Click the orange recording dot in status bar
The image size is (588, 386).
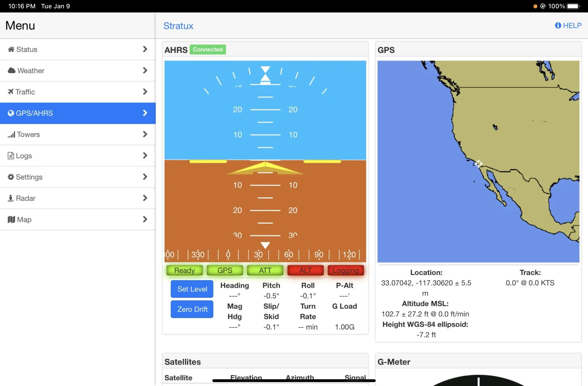click(535, 6)
